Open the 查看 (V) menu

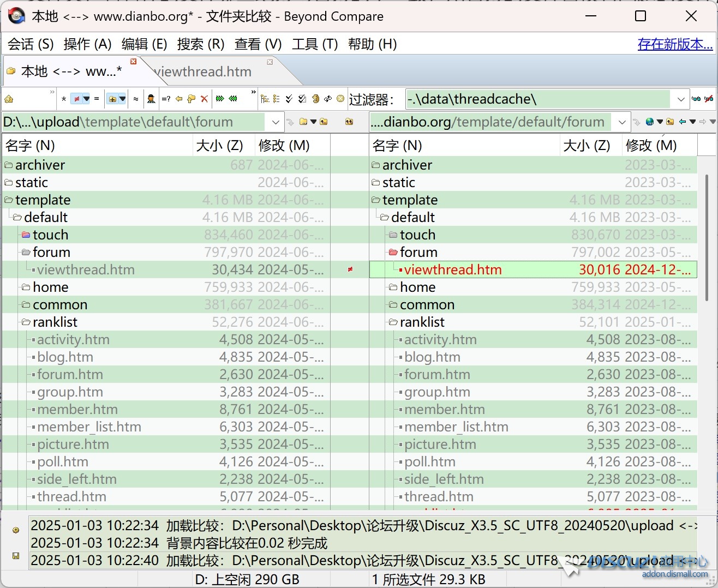coord(258,44)
